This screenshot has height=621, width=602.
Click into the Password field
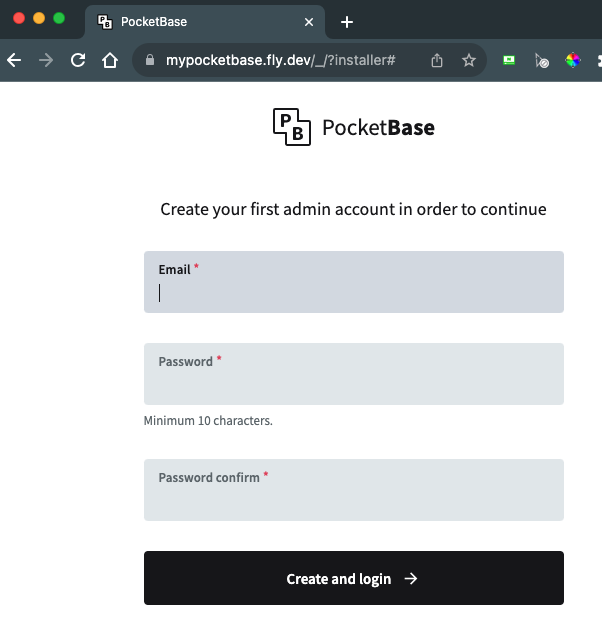tap(354, 382)
